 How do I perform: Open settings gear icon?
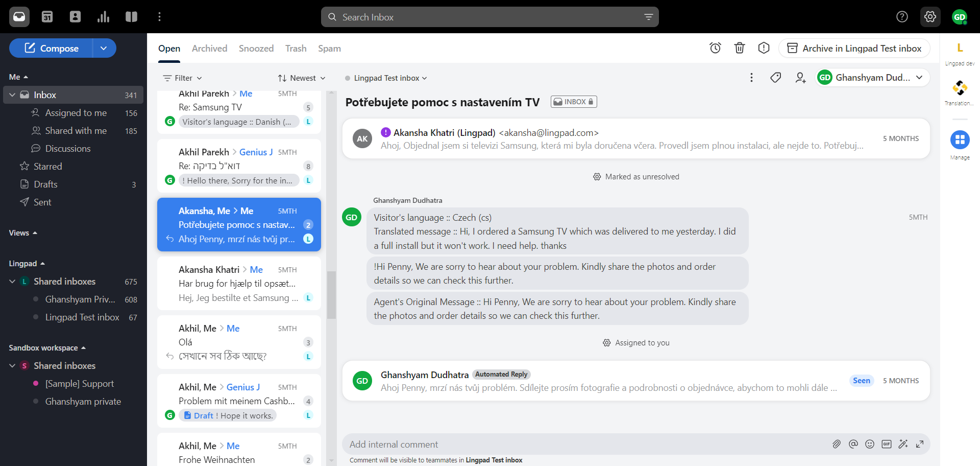click(x=930, y=17)
